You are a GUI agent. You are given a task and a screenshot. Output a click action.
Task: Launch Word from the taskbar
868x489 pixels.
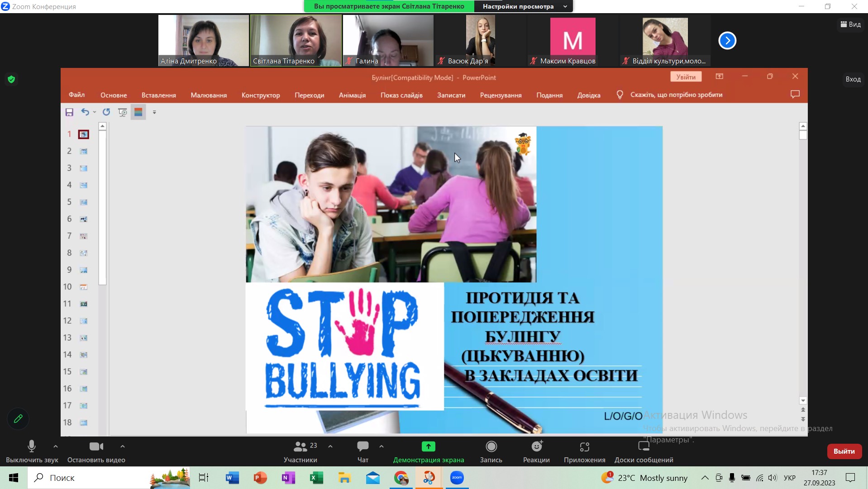tap(232, 478)
